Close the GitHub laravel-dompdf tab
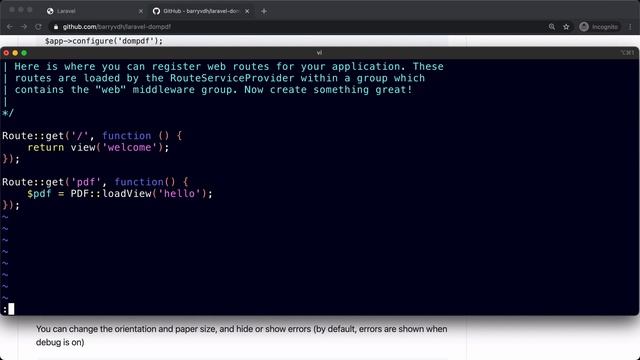The width and height of the screenshot is (640, 360). [247, 11]
